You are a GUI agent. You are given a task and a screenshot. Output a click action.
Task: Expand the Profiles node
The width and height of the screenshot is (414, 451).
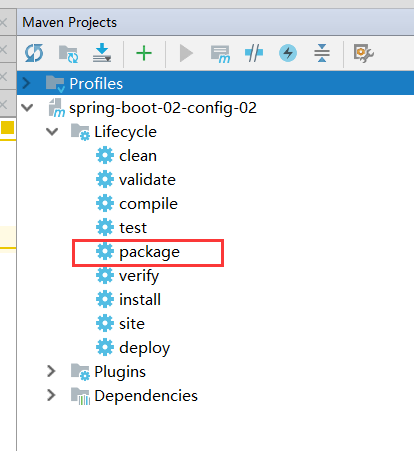point(26,83)
